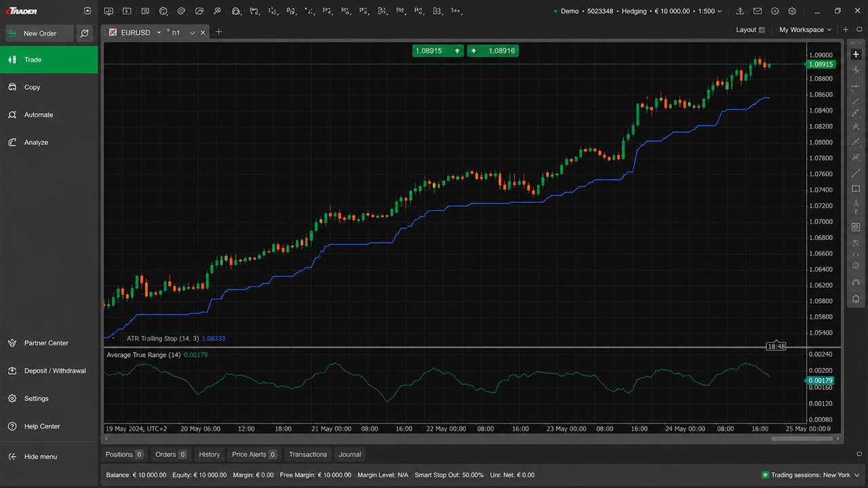Viewport: 868px width, 488px height.
Task: Open Help Center
Action: coord(49,426)
